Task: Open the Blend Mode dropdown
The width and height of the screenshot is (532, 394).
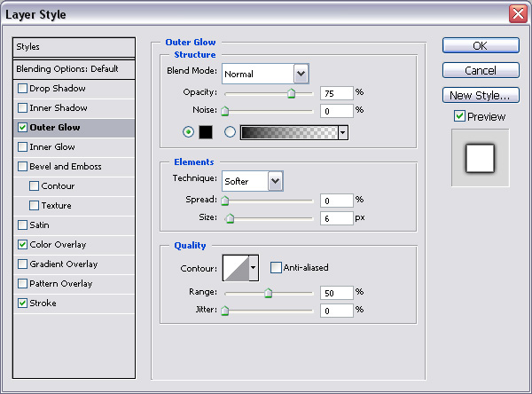Action: pyautogui.click(x=301, y=74)
